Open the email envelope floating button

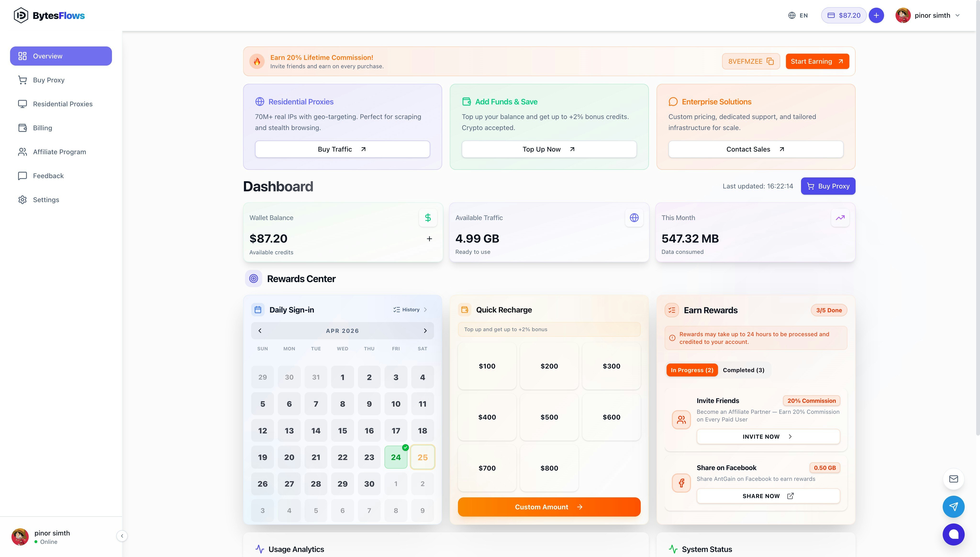[x=953, y=479]
